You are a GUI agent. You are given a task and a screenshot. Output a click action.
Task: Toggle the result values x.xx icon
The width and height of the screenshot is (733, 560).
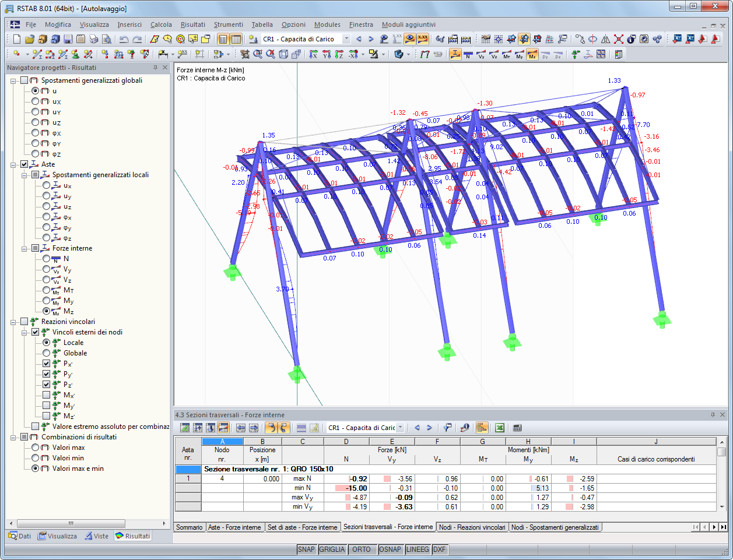tap(423, 39)
